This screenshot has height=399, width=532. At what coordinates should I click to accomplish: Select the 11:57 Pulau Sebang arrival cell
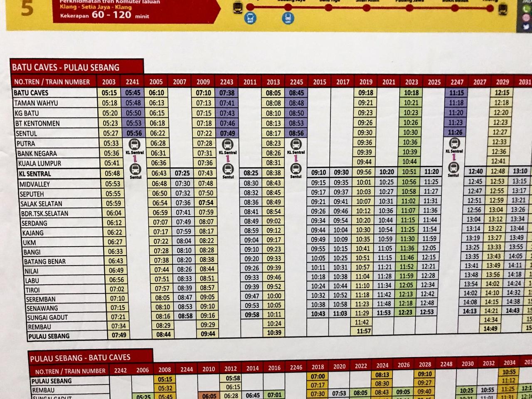tap(364, 331)
